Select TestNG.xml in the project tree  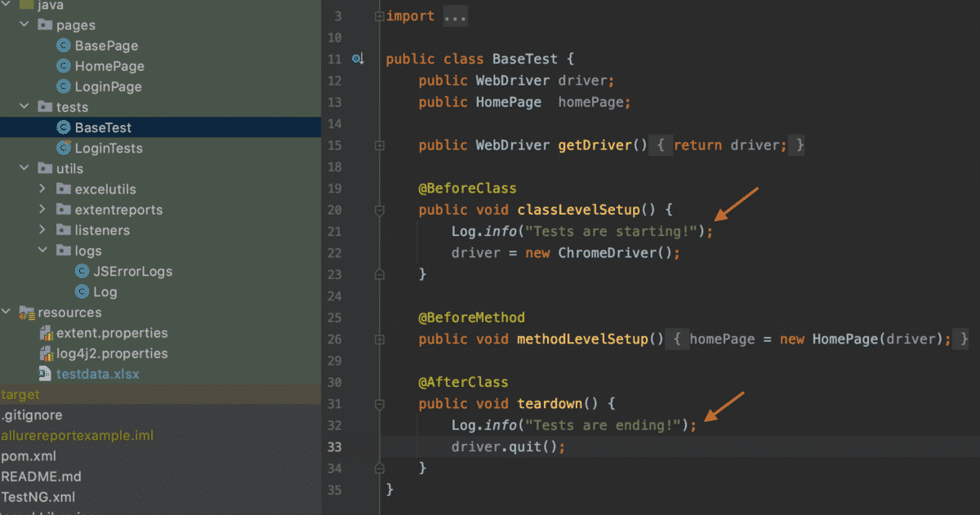pyautogui.click(x=38, y=496)
